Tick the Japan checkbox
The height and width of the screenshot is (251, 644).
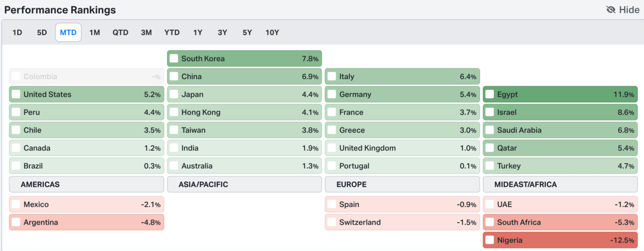click(x=174, y=95)
